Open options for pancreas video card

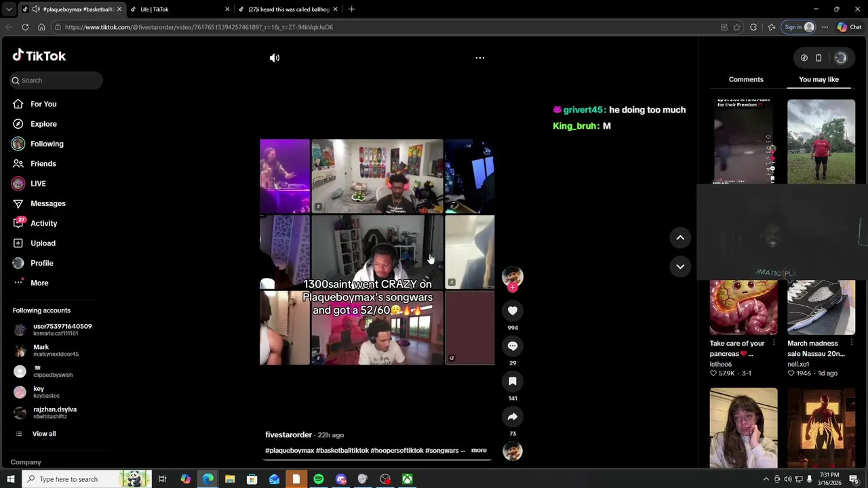click(774, 344)
